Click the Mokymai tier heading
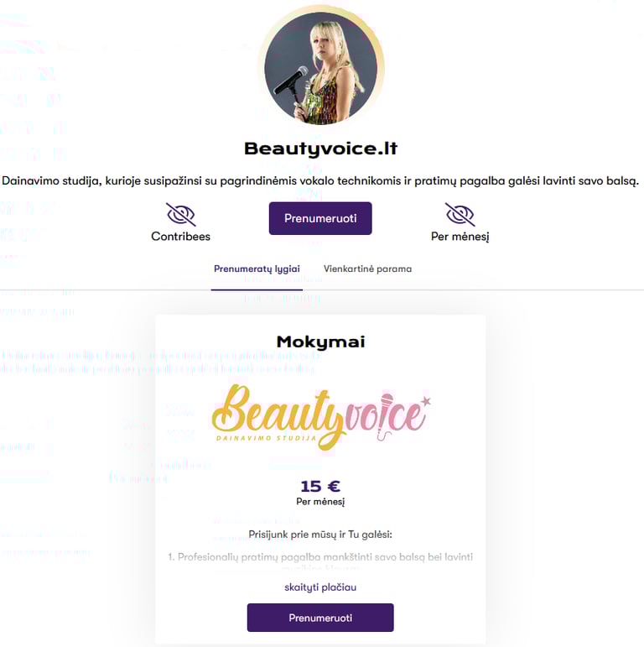 click(x=321, y=342)
